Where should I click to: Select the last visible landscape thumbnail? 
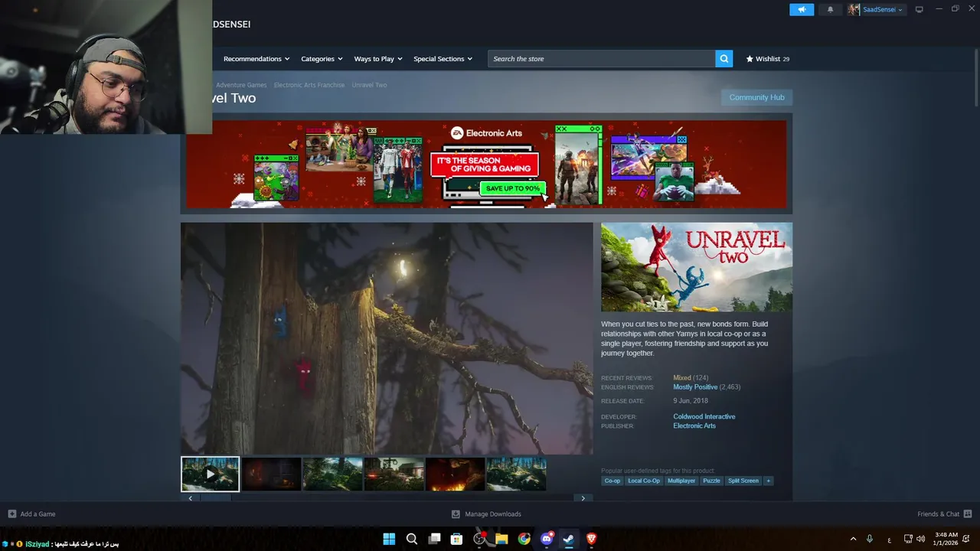click(516, 474)
